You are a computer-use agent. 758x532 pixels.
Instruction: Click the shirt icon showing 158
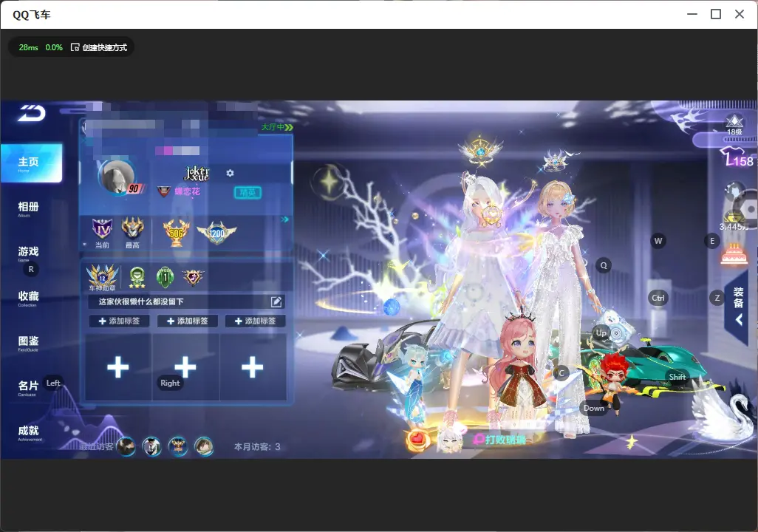pyautogui.click(x=737, y=157)
